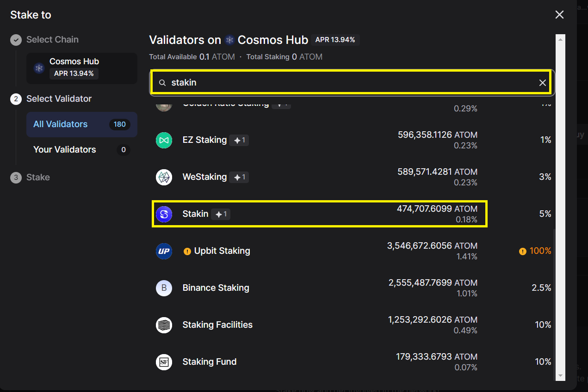
Task: Go to the Stake step
Action: click(38, 178)
